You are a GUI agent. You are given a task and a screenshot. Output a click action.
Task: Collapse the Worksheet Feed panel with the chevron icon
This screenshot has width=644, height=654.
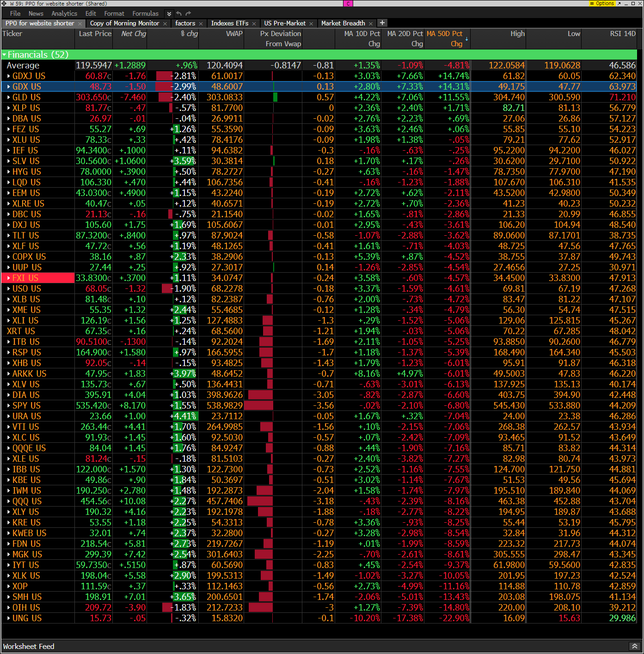click(x=635, y=646)
